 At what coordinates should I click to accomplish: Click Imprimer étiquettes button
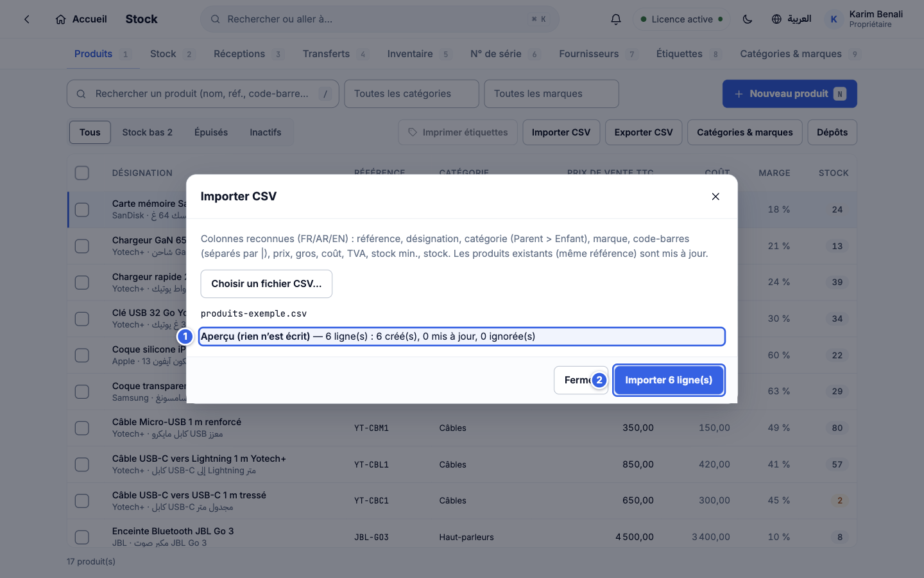[x=458, y=132]
